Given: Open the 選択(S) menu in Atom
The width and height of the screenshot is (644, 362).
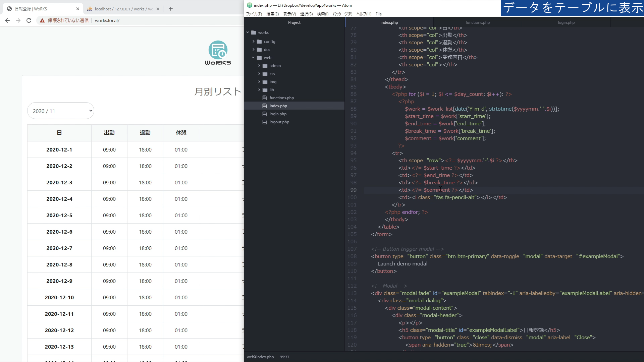Looking at the screenshot, I should click(306, 14).
